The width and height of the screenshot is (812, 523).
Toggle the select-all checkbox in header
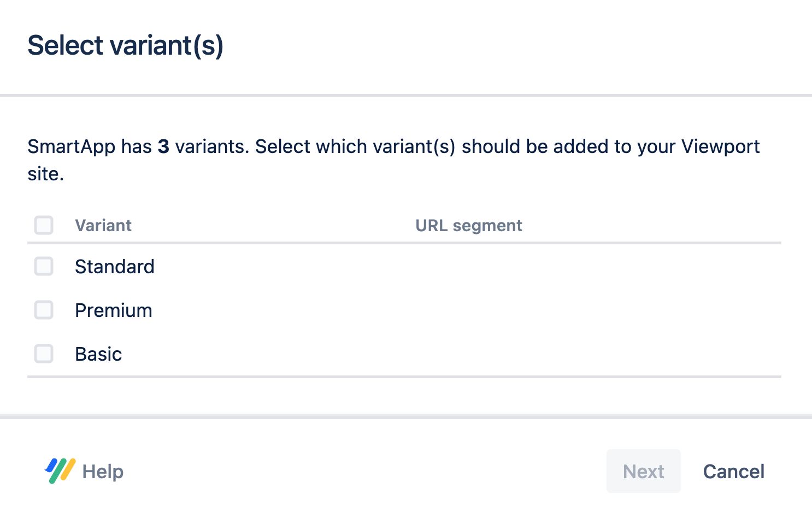point(44,225)
